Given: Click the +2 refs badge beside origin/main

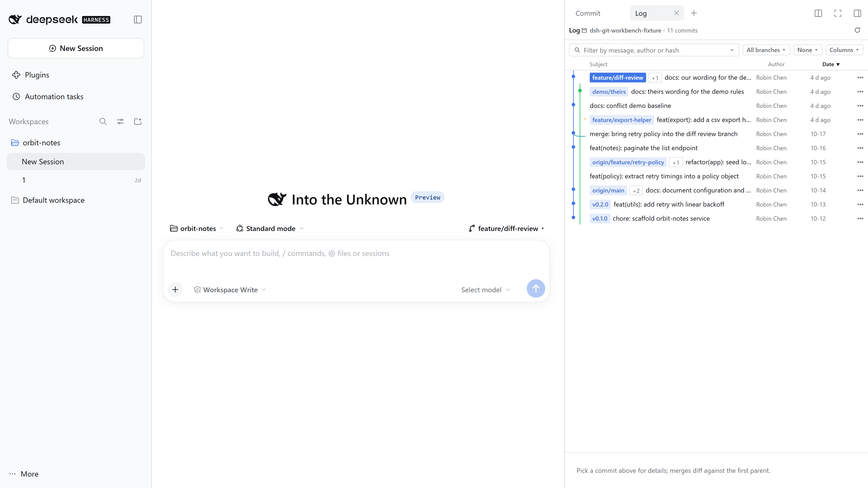Looking at the screenshot, I should coord(636,191).
